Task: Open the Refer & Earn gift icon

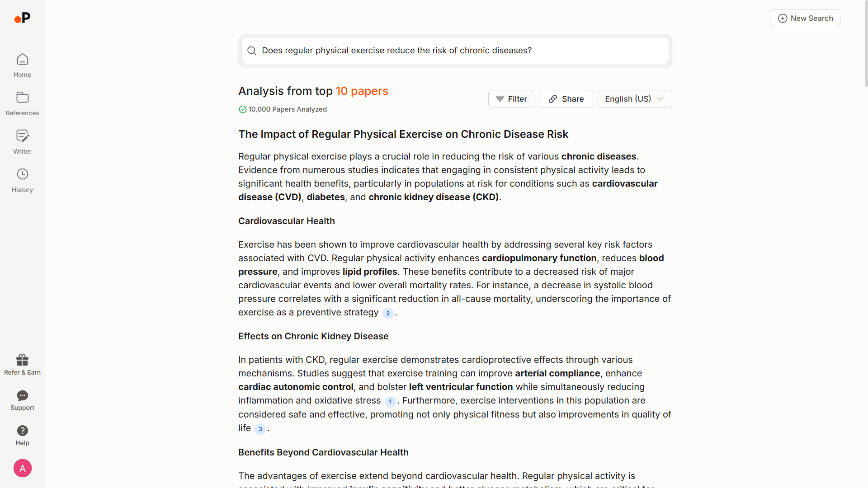Action: click(x=22, y=360)
